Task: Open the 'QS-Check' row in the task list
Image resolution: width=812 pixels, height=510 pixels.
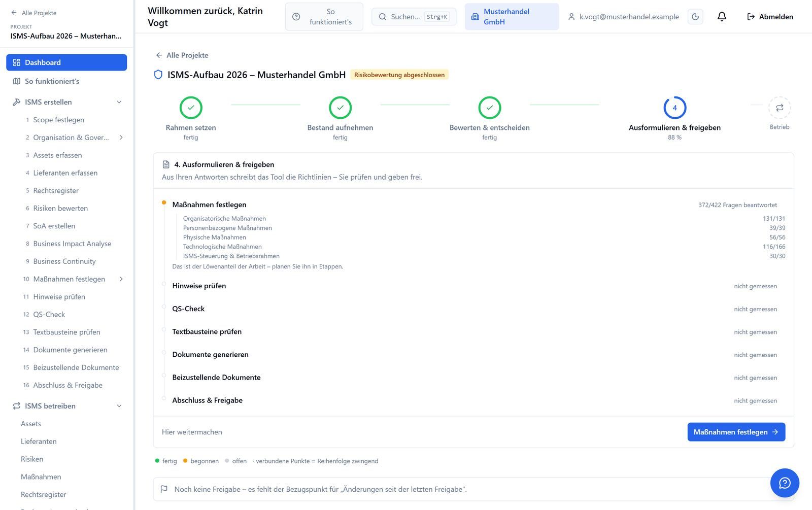Action: point(473,309)
